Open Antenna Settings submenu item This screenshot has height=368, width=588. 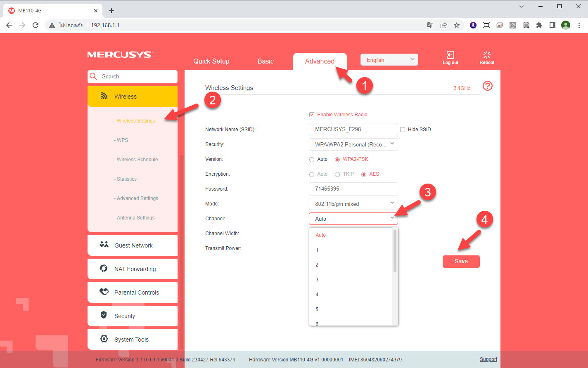(134, 218)
